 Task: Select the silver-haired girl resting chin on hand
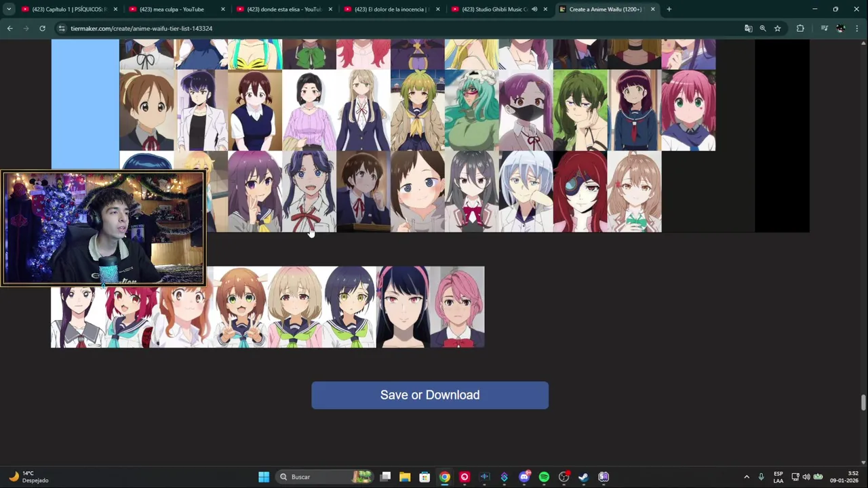526,192
